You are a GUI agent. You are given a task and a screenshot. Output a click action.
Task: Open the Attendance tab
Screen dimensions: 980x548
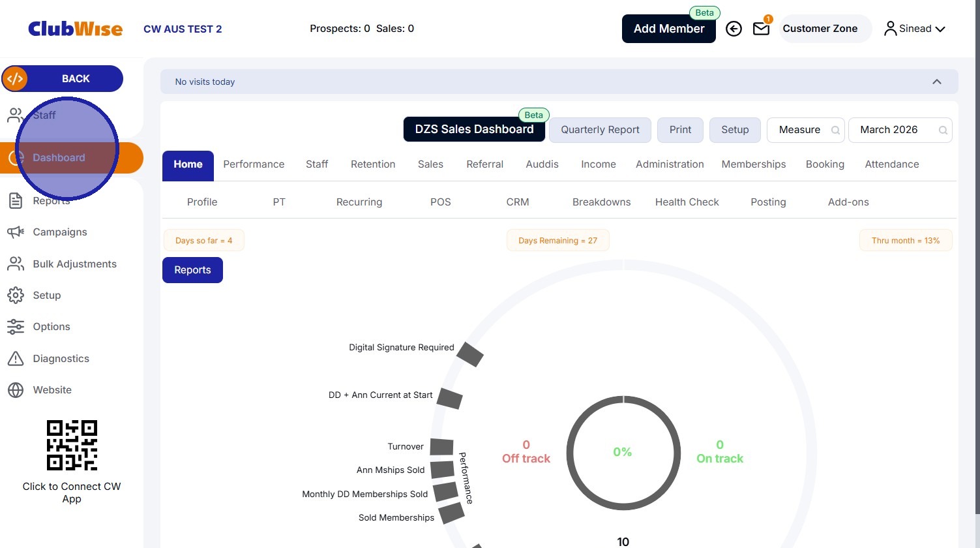pos(892,164)
